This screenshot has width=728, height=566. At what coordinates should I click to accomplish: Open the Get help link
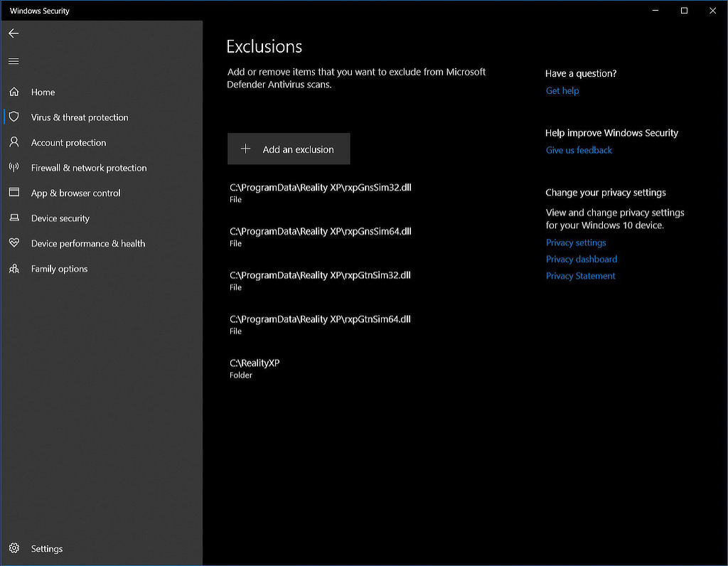point(562,91)
